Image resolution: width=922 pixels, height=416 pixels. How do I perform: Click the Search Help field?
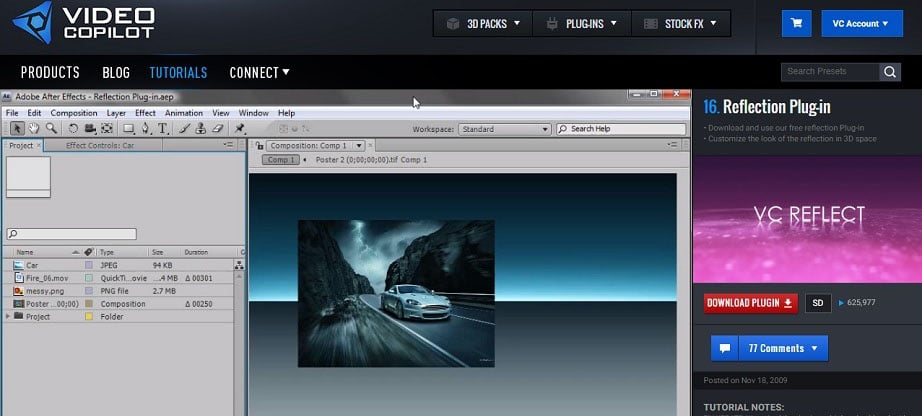click(x=621, y=129)
